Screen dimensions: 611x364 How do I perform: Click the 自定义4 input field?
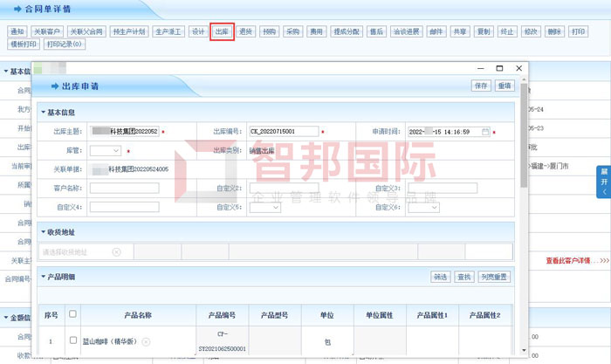124,208
